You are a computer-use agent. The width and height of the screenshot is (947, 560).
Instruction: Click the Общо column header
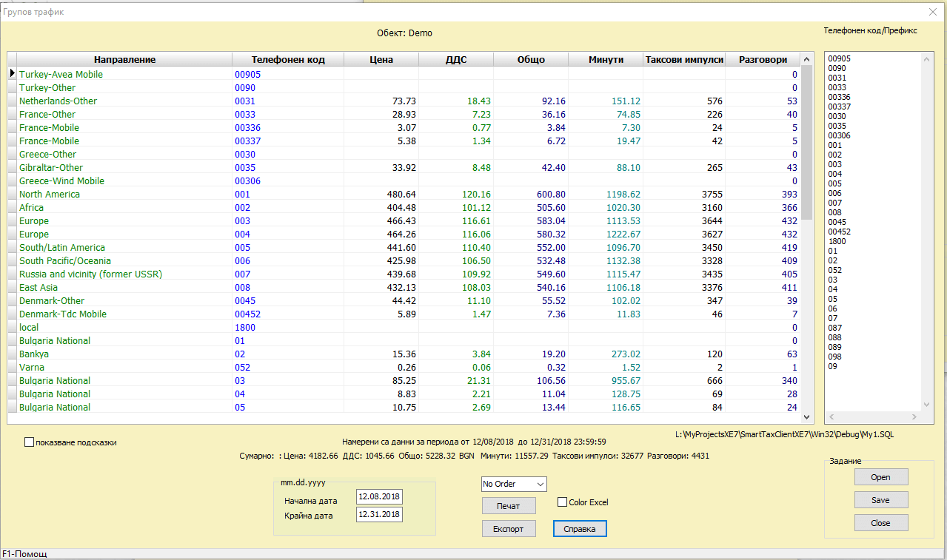[531, 60]
